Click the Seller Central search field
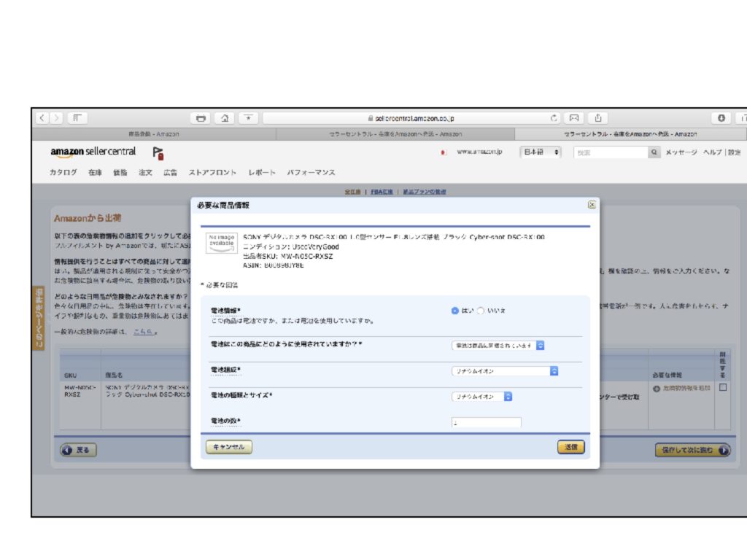The height and width of the screenshot is (560, 747). (611, 152)
